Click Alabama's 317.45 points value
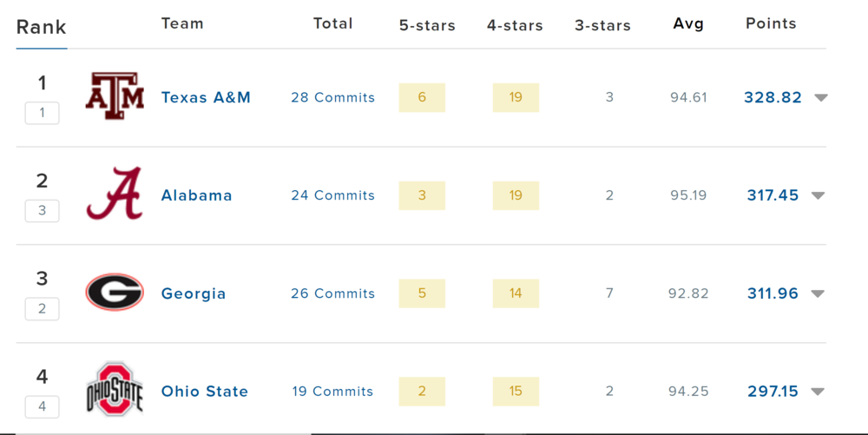This screenshot has height=435, width=868. (x=773, y=195)
